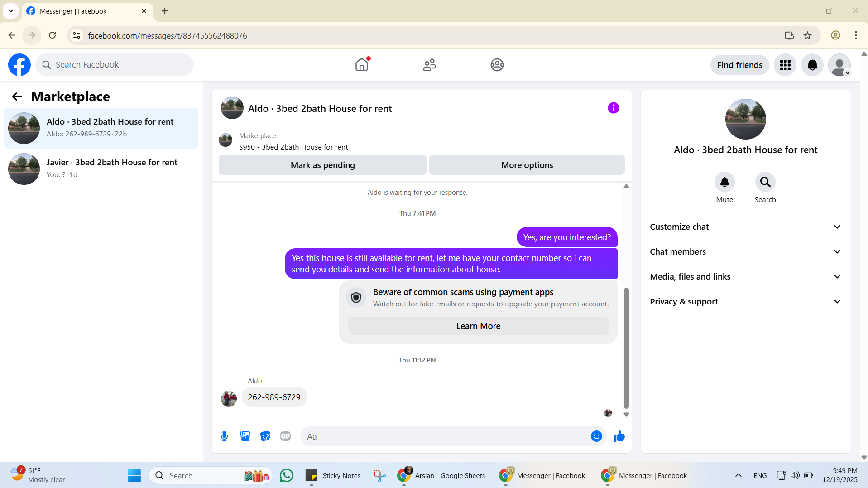The width and height of the screenshot is (868, 488).
Task: Open Chrome profile icon
Action: click(835, 35)
